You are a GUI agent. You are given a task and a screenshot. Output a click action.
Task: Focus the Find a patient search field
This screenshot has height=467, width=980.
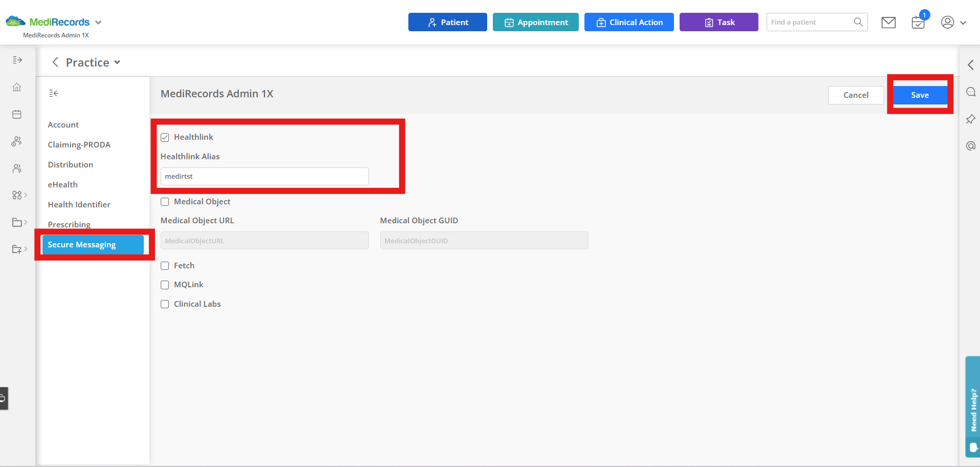817,22
